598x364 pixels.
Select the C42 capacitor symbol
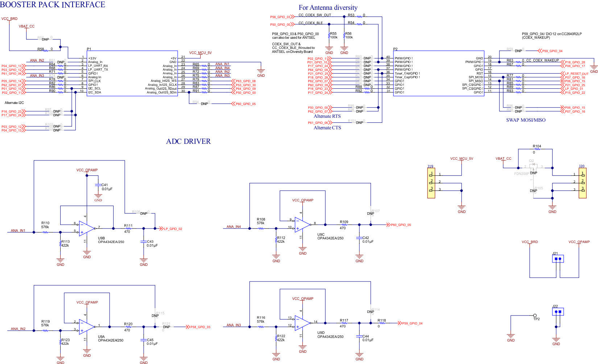[x=359, y=238]
